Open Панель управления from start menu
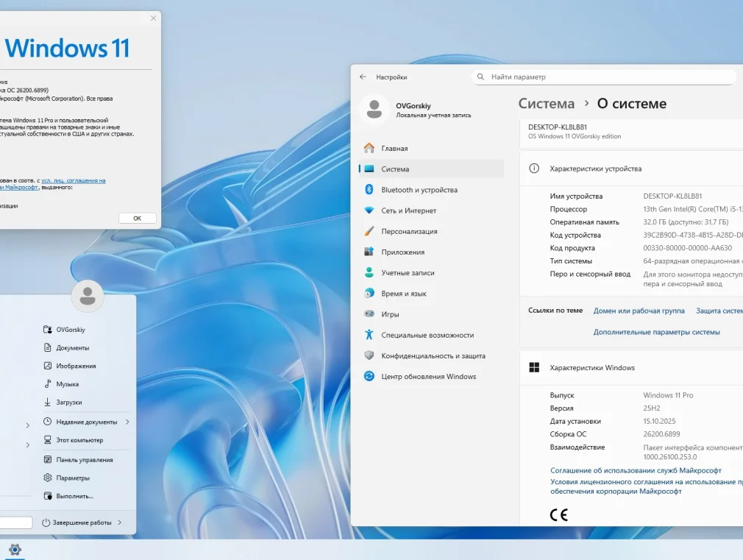The height and width of the screenshot is (560, 743). pos(85,460)
